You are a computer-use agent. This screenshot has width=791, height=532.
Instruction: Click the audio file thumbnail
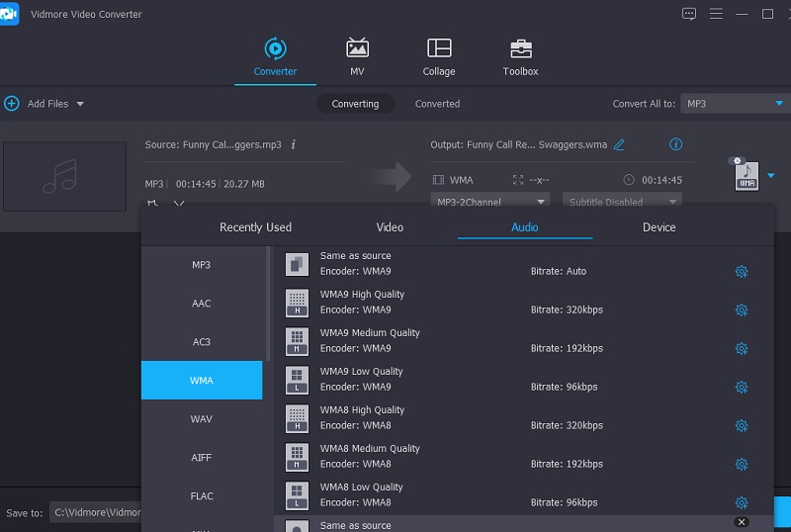[x=64, y=176]
